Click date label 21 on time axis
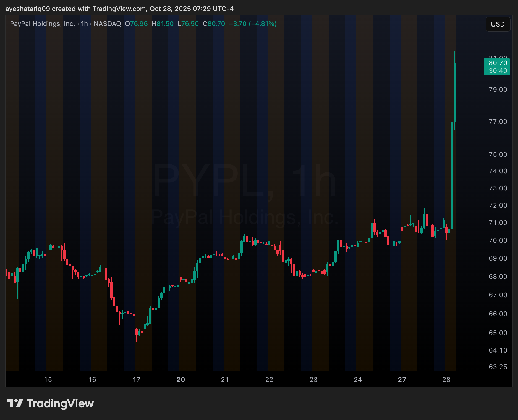The image size is (518, 420). pyautogui.click(x=225, y=380)
